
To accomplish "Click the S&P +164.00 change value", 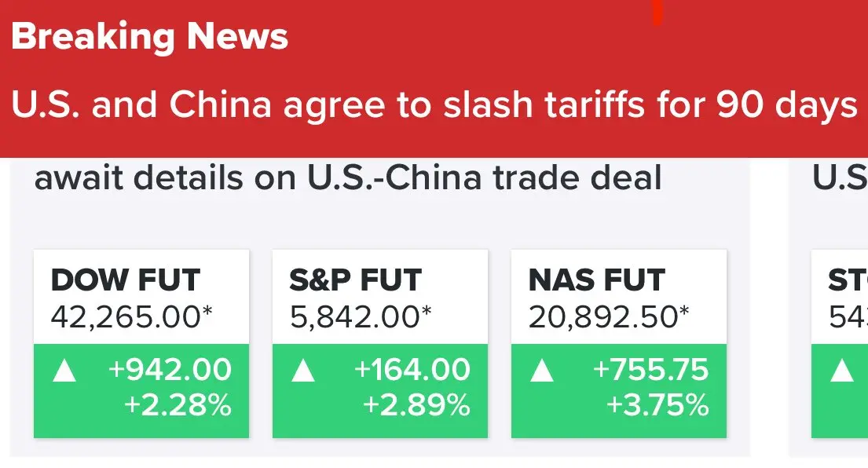I will pos(412,370).
